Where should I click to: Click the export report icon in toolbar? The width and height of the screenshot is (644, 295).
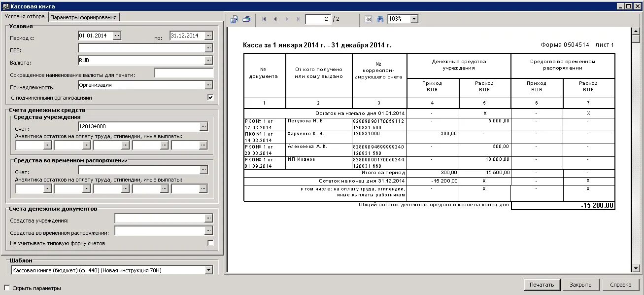(235, 19)
